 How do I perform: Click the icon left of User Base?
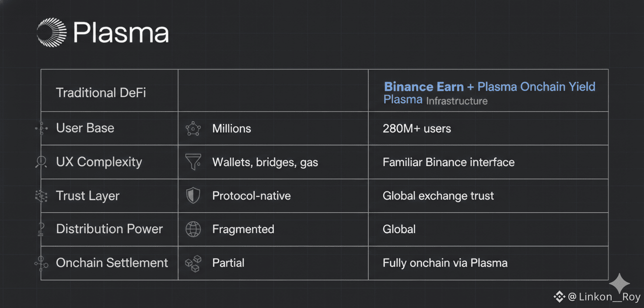coord(42,128)
